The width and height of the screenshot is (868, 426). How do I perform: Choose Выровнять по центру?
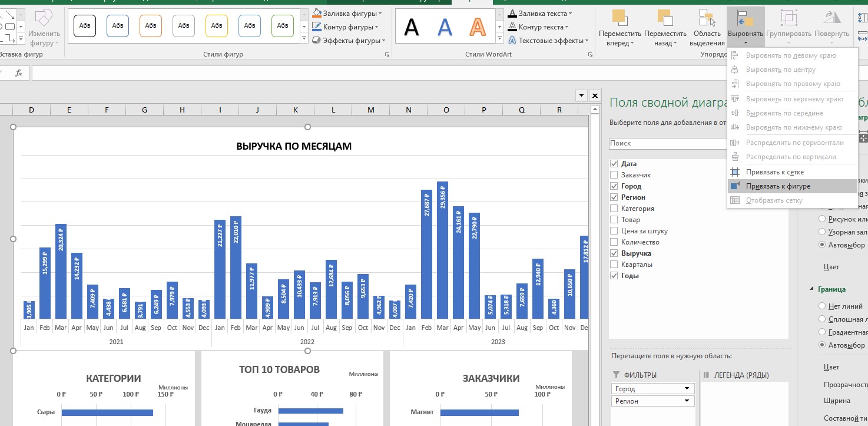(x=793, y=70)
